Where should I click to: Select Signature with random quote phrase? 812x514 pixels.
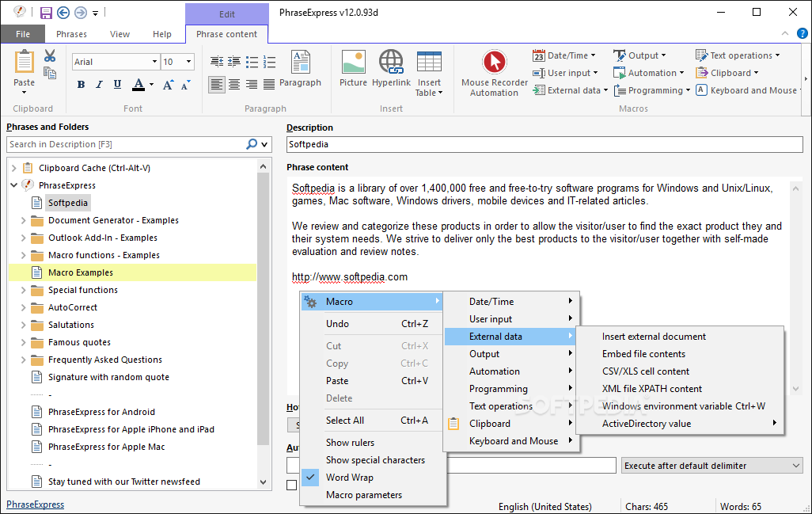[108, 377]
